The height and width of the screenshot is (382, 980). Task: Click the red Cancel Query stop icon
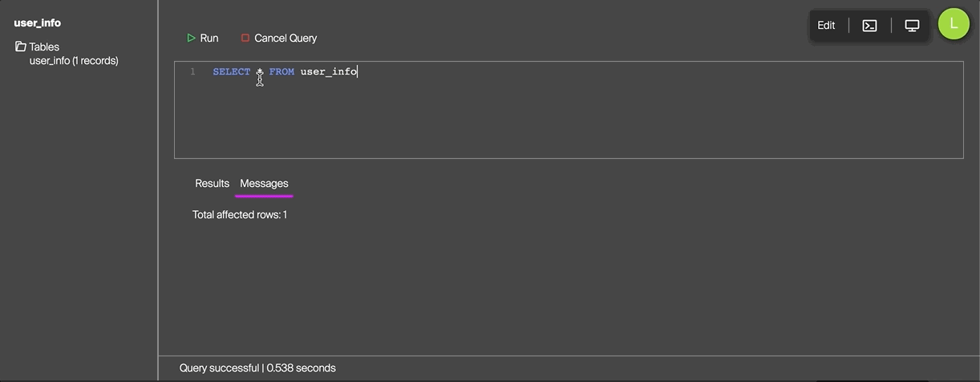(x=245, y=38)
